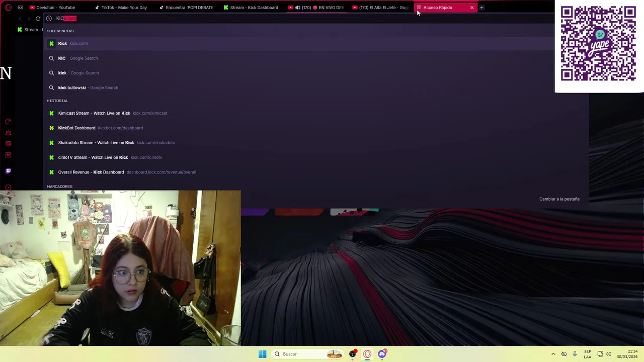The image size is (644, 362).
Task: Open Discord from taskbar
Action: pyautogui.click(x=382, y=354)
